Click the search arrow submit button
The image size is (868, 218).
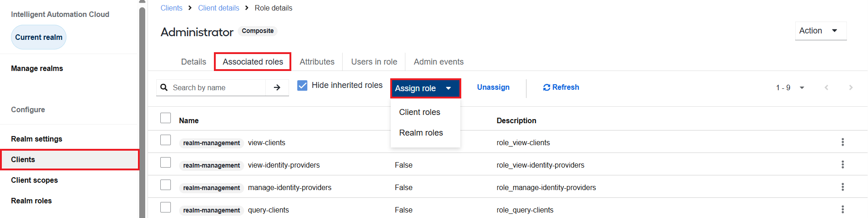pyautogui.click(x=277, y=87)
